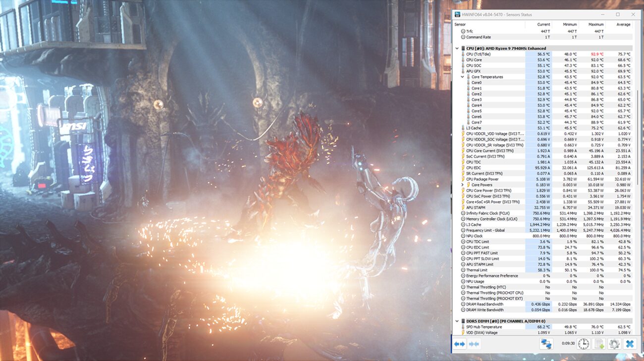Click thermometer icon next to Core0
Image resolution: width=644 pixels, height=361 pixels.
point(468,83)
